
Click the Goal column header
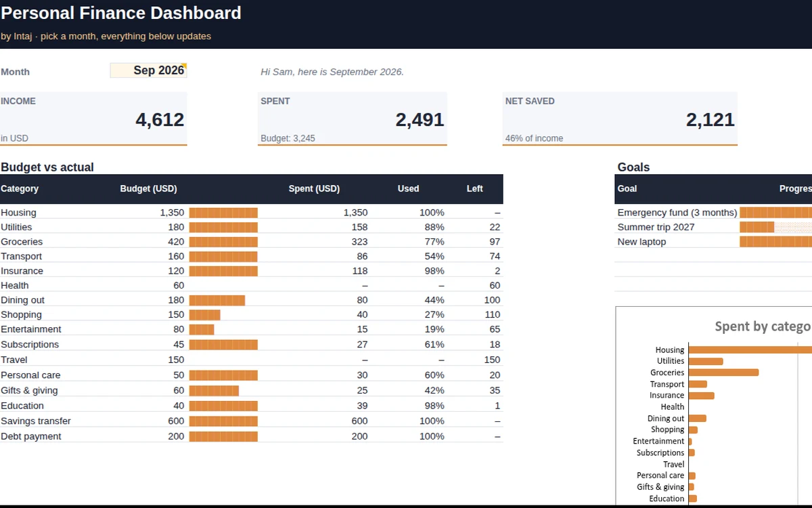(x=627, y=189)
